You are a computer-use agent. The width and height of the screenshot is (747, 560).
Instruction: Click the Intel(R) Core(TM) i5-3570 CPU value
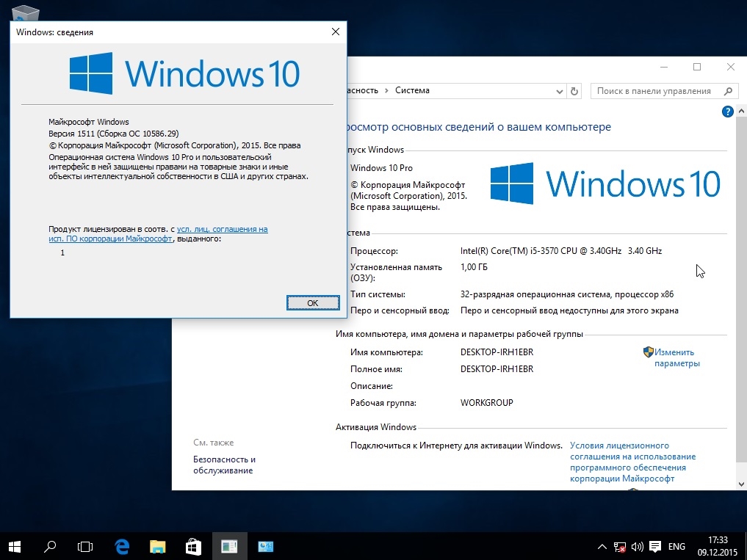click(561, 251)
